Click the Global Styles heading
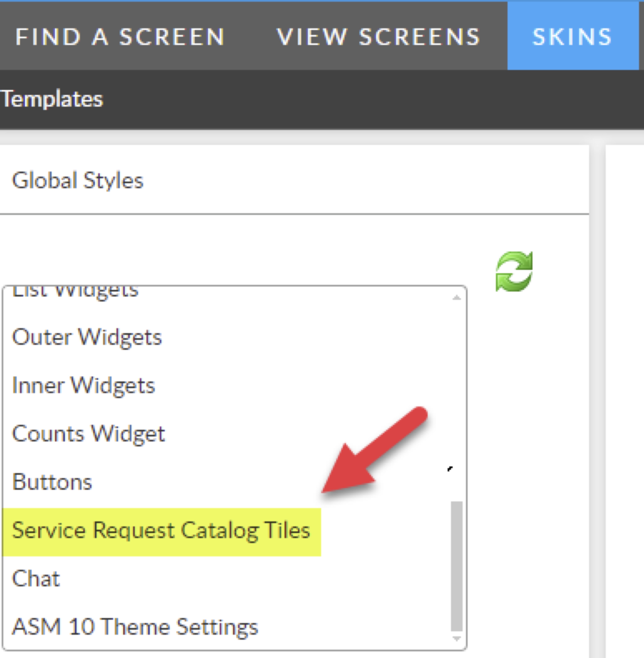644x658 pixels. pos(78,180)
